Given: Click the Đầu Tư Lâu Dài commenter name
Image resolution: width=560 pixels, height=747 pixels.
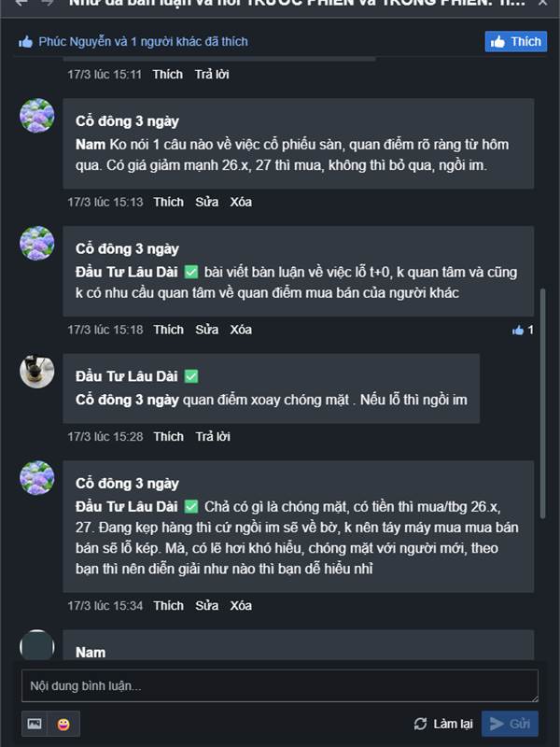Looking at the screenshot, I should point(126,376).
